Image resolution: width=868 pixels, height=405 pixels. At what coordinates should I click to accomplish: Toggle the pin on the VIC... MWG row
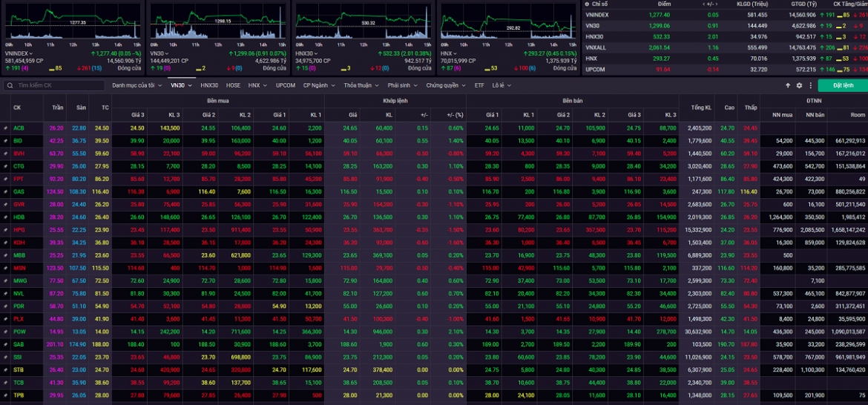tap(5, 280)
